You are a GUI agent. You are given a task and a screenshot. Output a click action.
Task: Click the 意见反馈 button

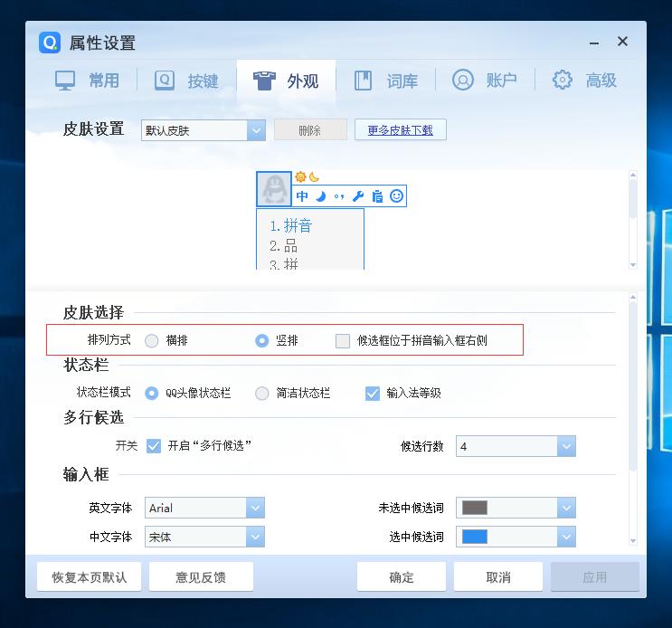tap(201, 577)
